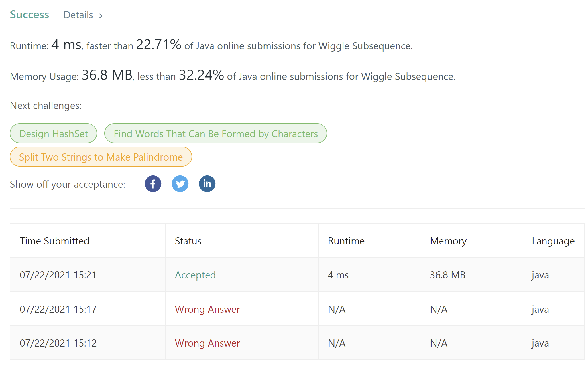Click the 4 ms runtime cell
The image size is (588, 366).
point(338,275)
